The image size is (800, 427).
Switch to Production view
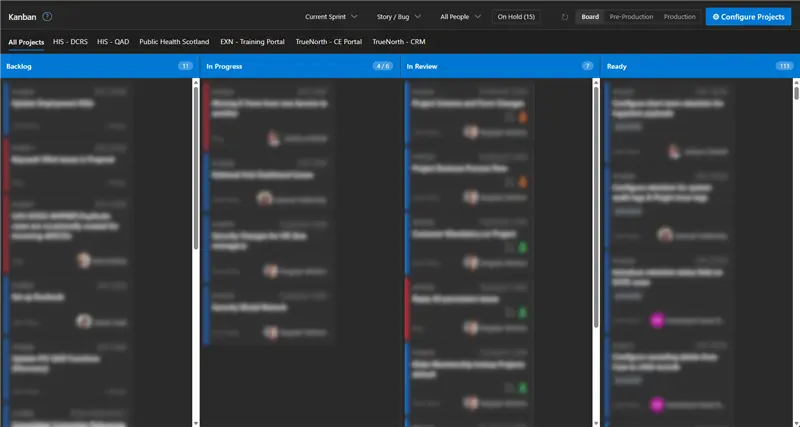[679, 17]
